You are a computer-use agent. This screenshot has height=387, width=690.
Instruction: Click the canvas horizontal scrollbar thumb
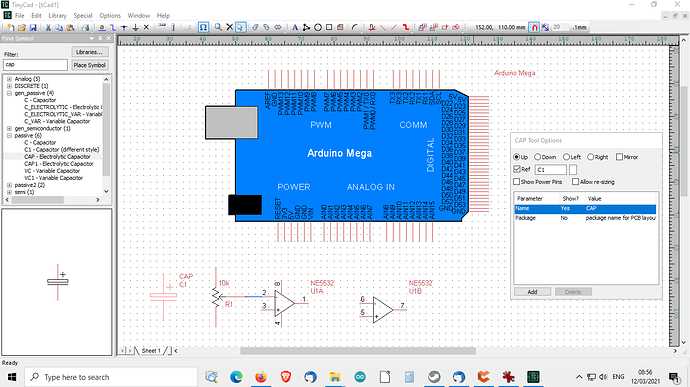click(x=358, y=351)
